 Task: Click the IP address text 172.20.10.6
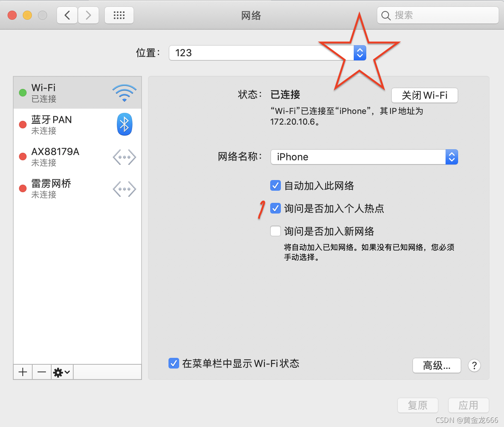tap(293, 122)
